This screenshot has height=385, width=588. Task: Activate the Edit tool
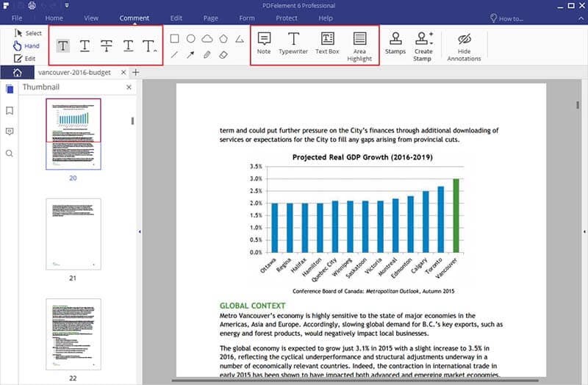(x=24, y=59)
